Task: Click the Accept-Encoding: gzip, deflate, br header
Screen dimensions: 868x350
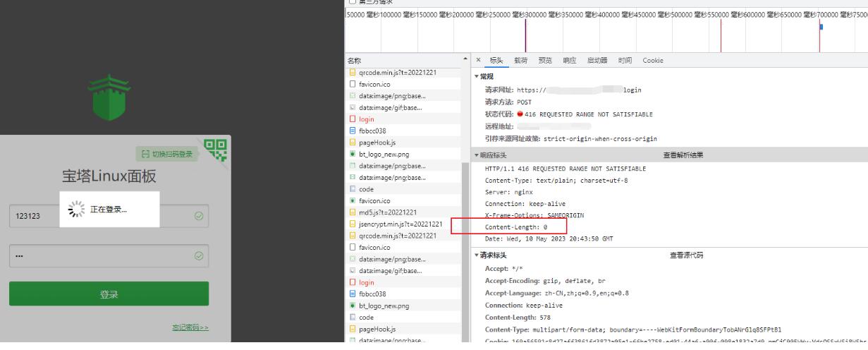Action: click(x=542, y=281)
